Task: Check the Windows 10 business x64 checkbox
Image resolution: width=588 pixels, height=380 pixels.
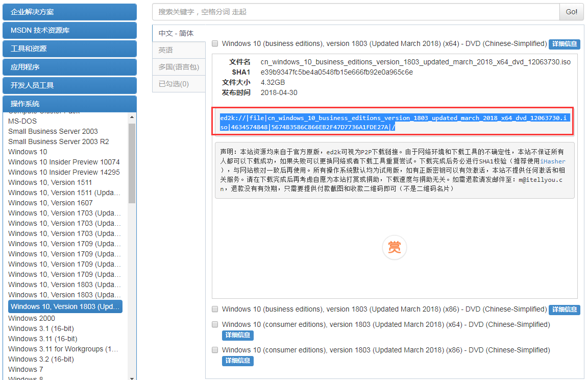Action: click(x=215, y=43)
